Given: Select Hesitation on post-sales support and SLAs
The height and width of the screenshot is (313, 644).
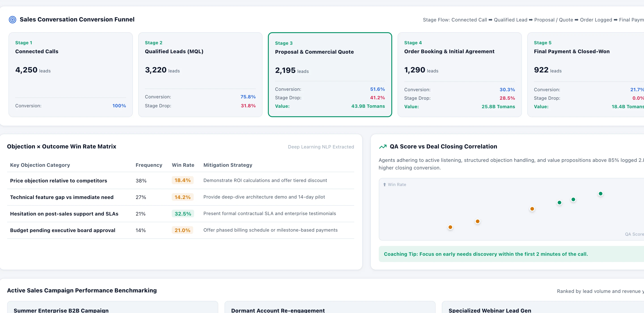Looking at the screenshot, I should coord(64,214).
